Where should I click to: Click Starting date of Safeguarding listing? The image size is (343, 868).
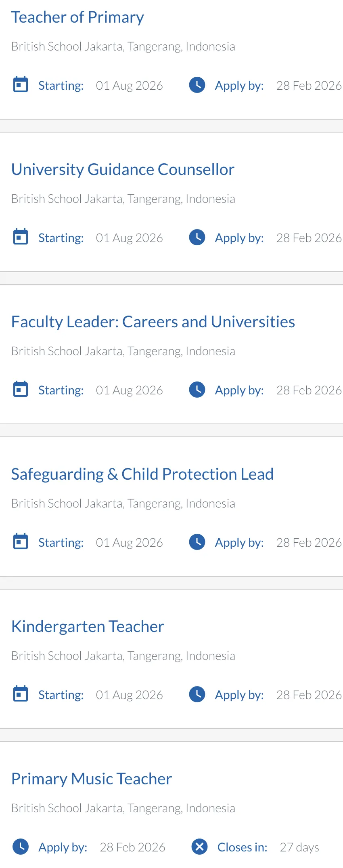click(129, 543)
